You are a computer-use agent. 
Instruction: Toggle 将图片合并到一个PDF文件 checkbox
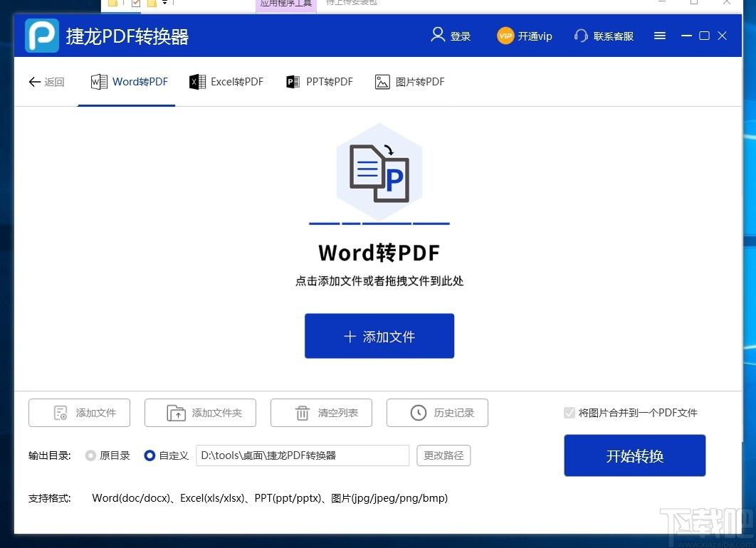point(569,413)
